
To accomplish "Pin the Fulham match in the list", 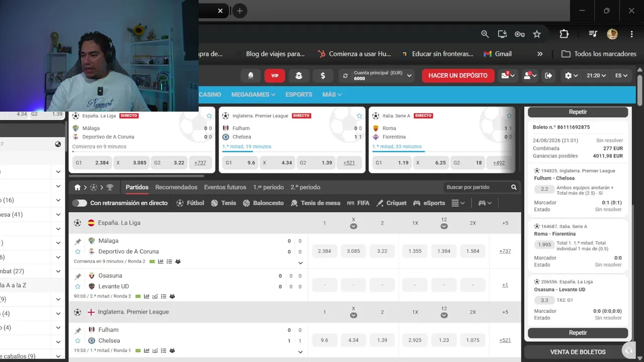I will coord(78,330).
